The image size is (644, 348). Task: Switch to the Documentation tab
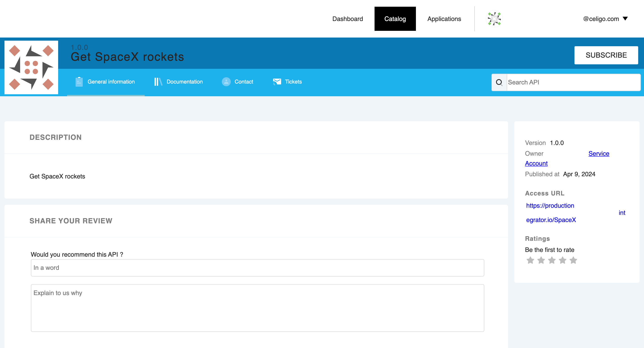click(x=185, y=82)
